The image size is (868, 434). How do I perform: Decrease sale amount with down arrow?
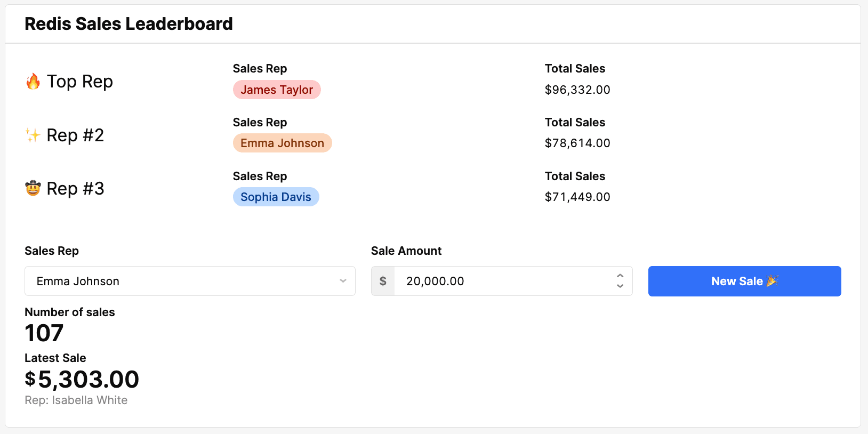pos(620,286)
